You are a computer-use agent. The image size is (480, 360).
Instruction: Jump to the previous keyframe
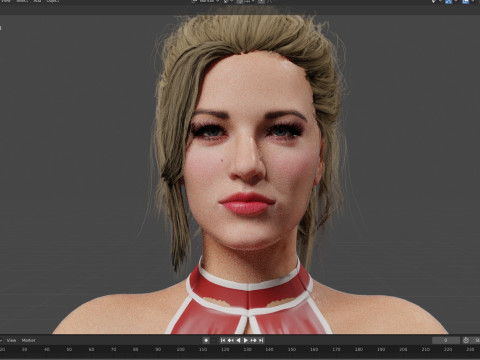230,340
